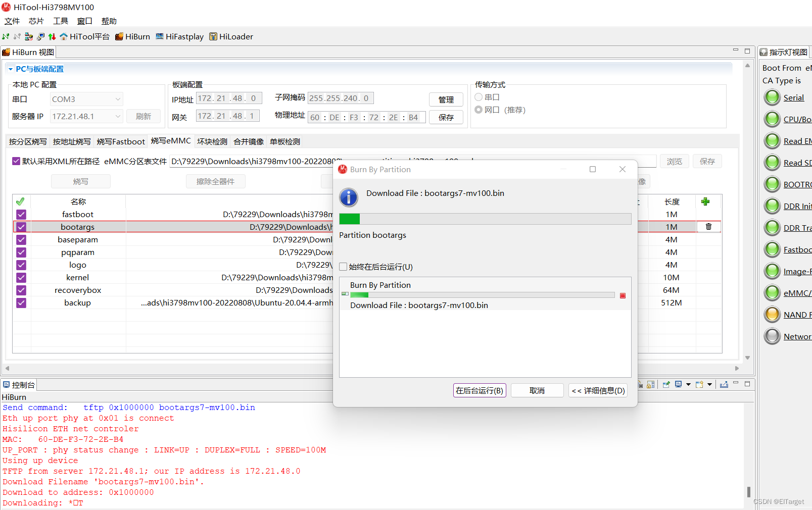Uncheck the logo partition checkbox
This screenshot has width=812, height=510.
click(21, 265)
